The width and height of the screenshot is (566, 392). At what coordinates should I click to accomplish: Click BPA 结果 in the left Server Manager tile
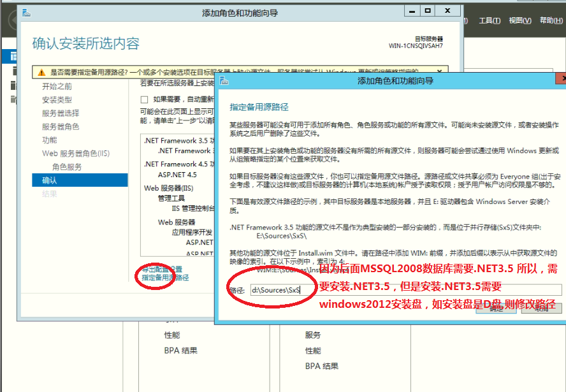[181, 351]
